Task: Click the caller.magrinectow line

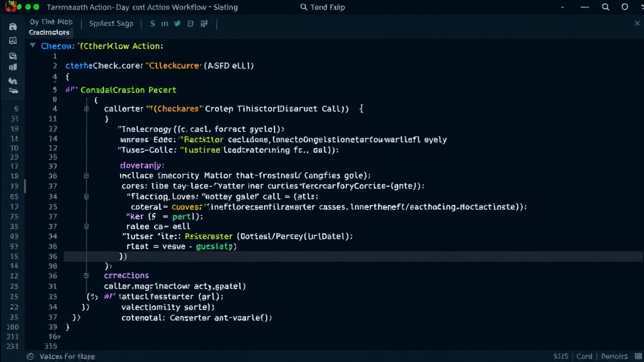Action: click(x=175, y=287)
